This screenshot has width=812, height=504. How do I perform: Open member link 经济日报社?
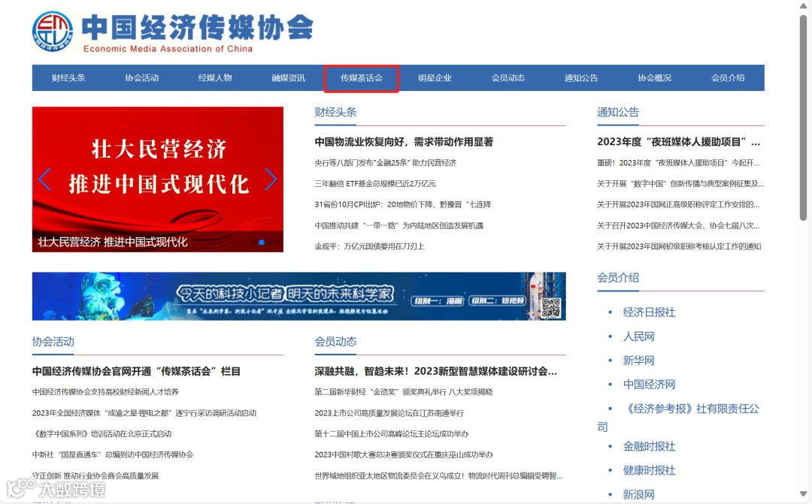[649, 312]
